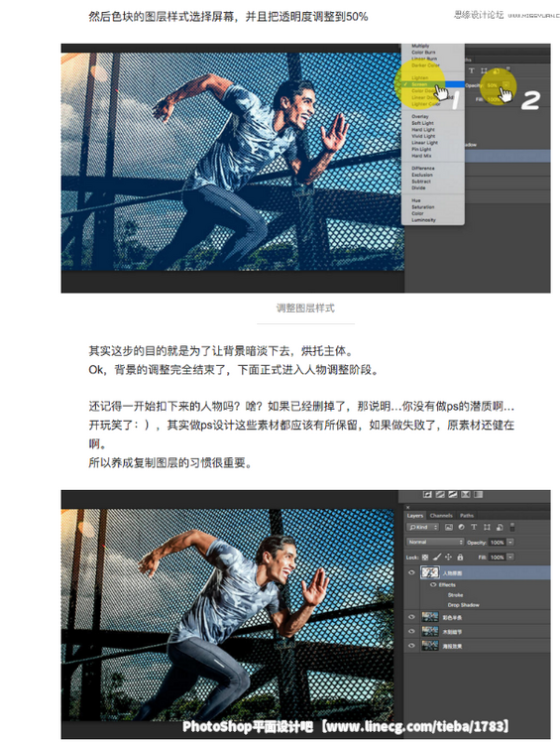Screen dimensions: 560x744
Task: Click the Selective Color adjustment icon
Action: click(x=466, y=494)
